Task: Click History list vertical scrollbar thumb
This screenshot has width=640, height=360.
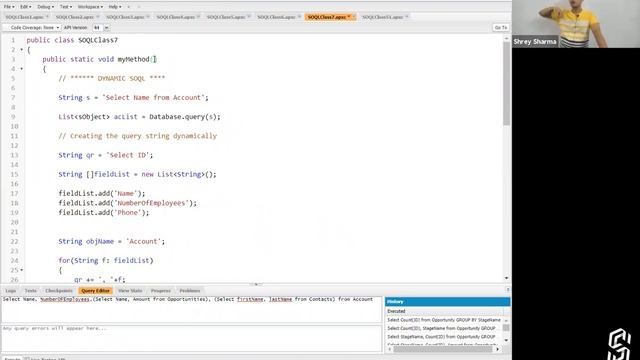Action: coord(506,328)
